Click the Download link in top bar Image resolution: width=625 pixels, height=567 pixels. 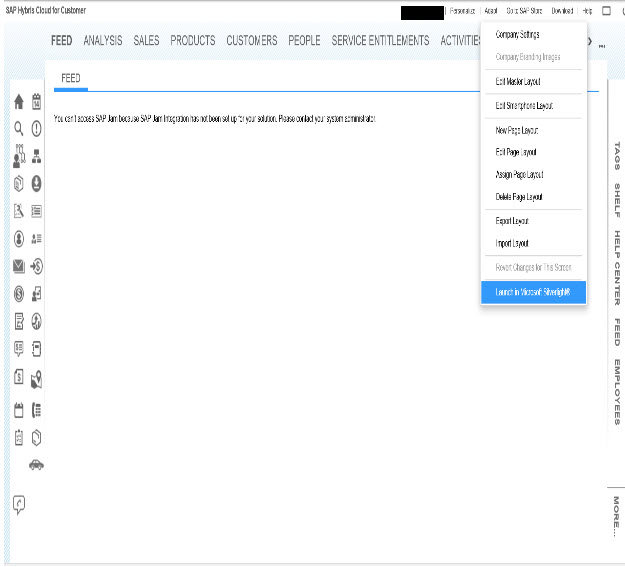tap(562, 11)
